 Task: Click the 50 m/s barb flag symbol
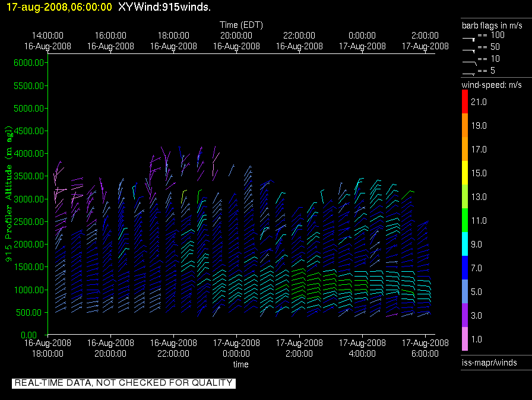[468, 50]
